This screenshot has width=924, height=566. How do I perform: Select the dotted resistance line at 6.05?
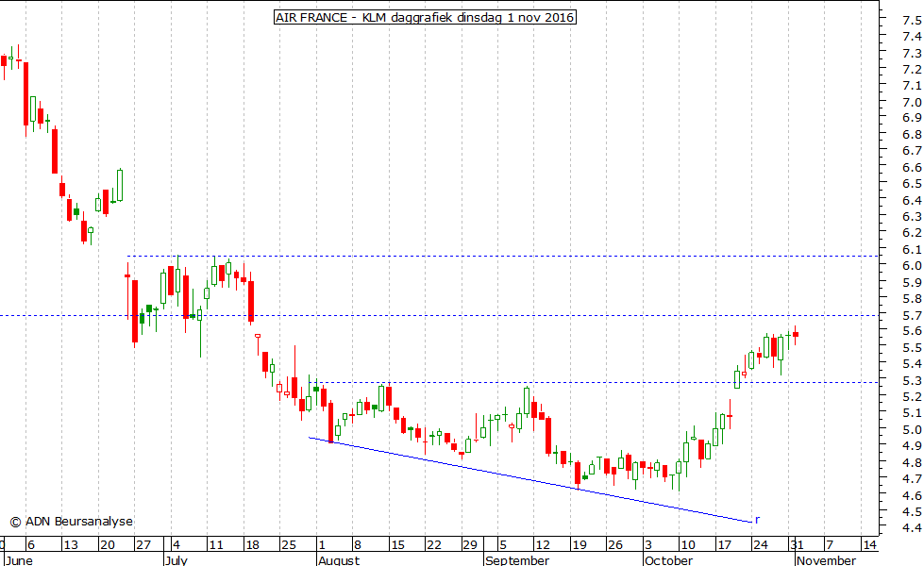[503, 257]
